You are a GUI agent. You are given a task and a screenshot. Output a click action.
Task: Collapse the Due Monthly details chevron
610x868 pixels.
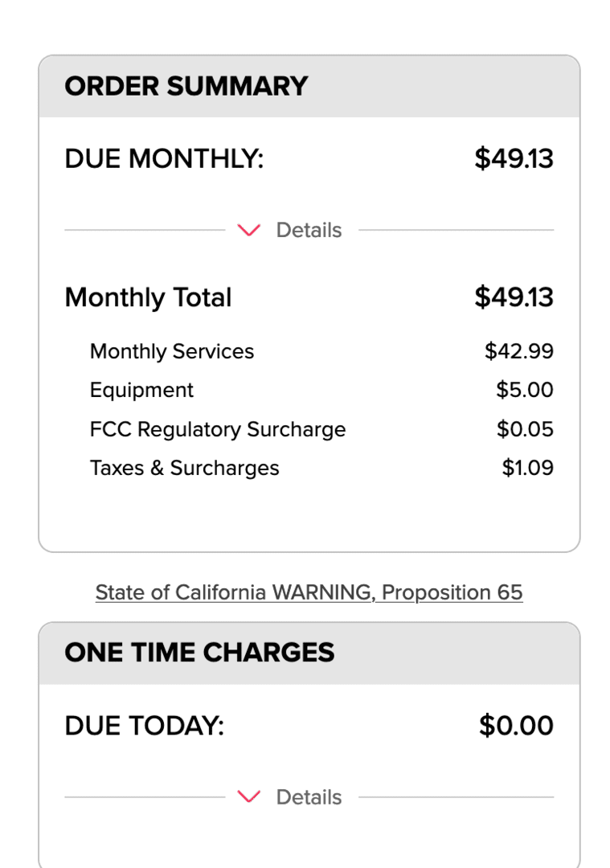tap(248, 230)
